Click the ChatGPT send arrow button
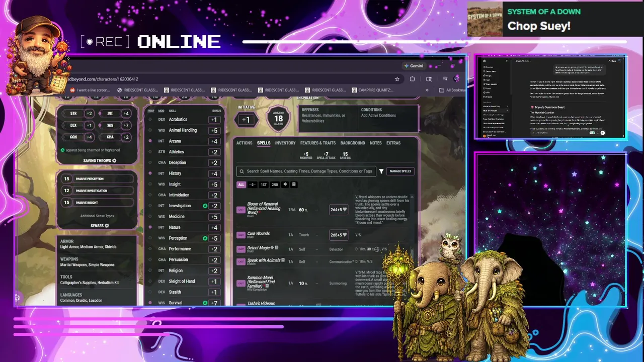Viewport: 644px width, 362px height. tap(602, 133)
